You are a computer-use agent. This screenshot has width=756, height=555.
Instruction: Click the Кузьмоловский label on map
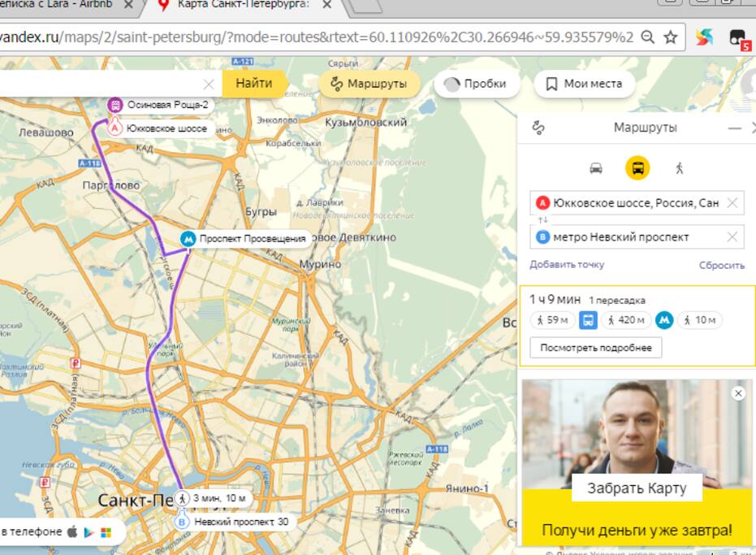point(366,123)
